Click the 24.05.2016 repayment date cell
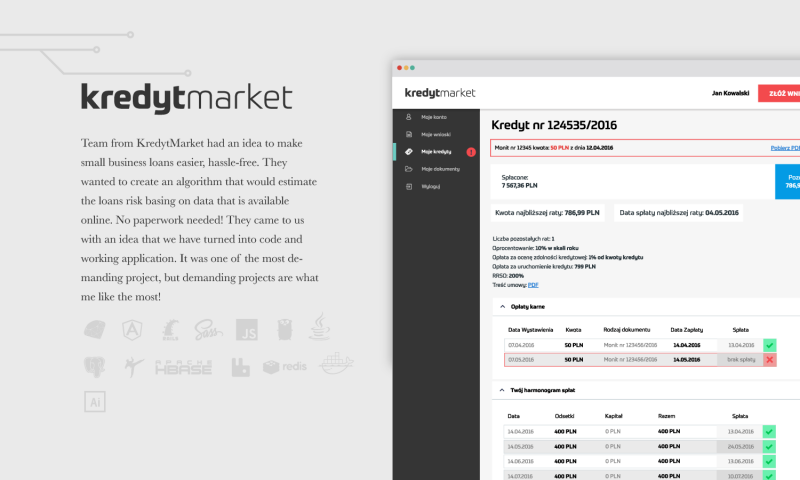 741,446
